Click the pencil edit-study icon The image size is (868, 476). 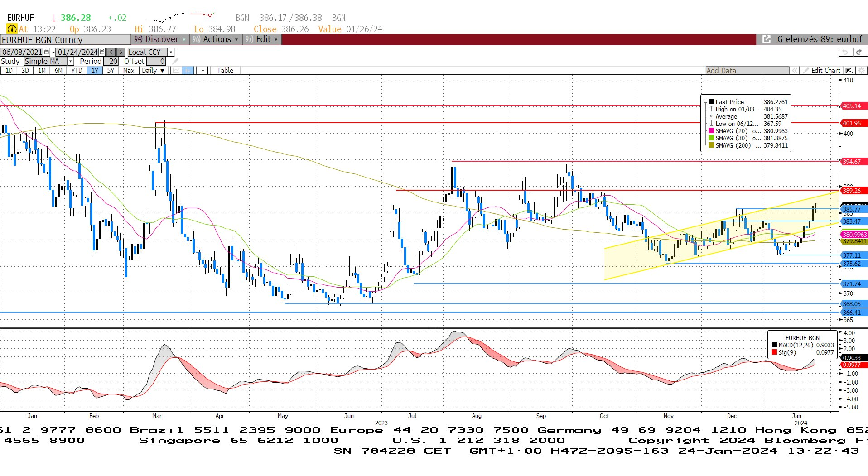[x=175, y=61]
